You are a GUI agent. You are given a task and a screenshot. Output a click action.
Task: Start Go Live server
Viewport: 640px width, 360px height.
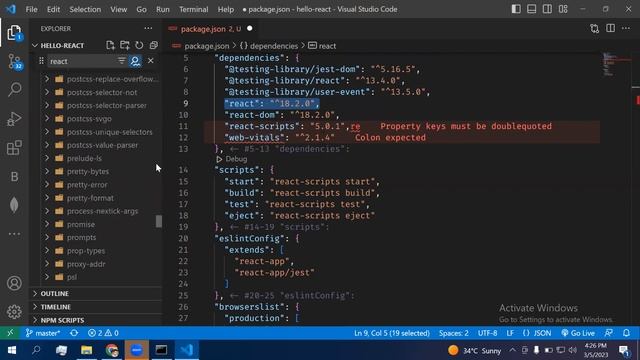[578, 333]
